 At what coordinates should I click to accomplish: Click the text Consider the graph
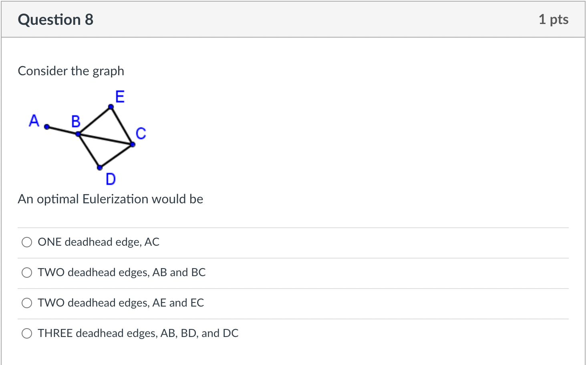[x=70, y=71]
